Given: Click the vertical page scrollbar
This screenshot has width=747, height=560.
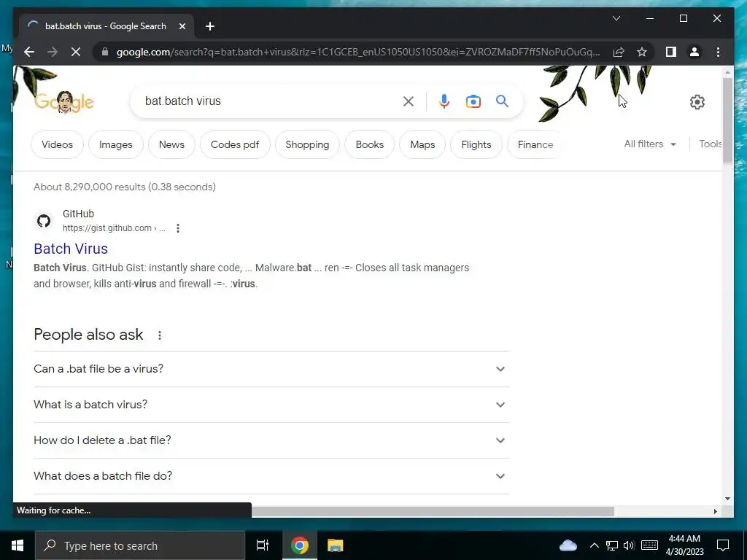Looking at the screenshot, I should (727, 121).
